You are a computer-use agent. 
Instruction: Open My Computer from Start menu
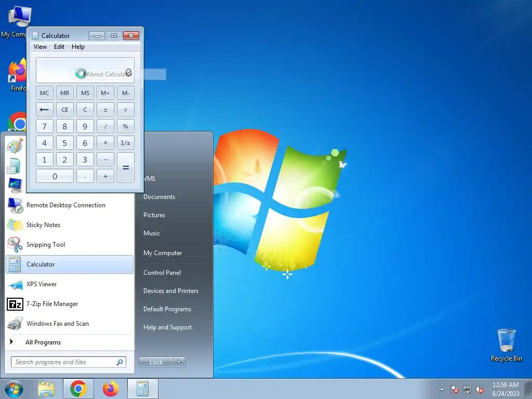163,253
